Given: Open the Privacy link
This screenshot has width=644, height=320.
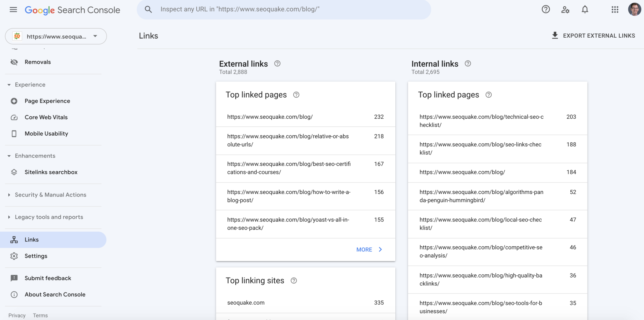Looking at the screenshot, I should coord(17,315).
